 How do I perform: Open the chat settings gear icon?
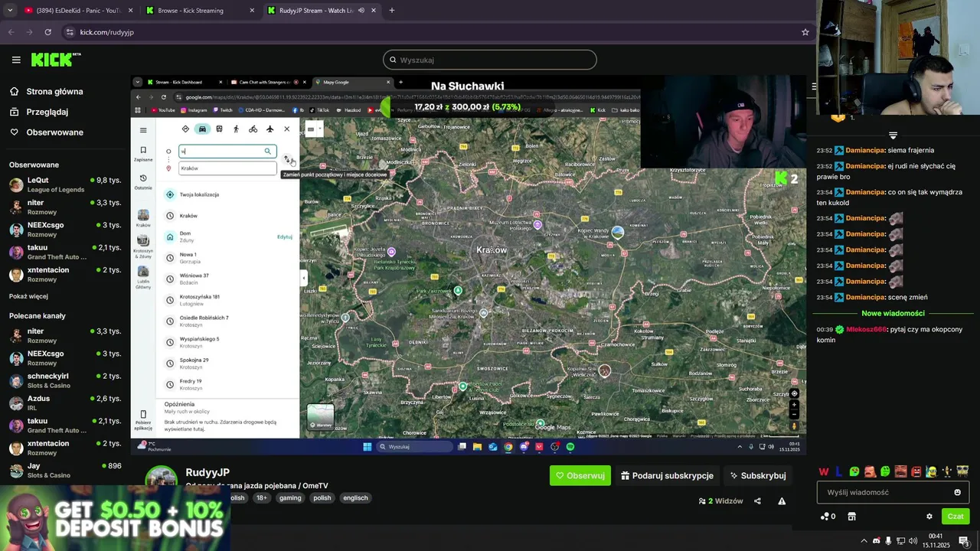pyautogui.click(x=929, y=517)
